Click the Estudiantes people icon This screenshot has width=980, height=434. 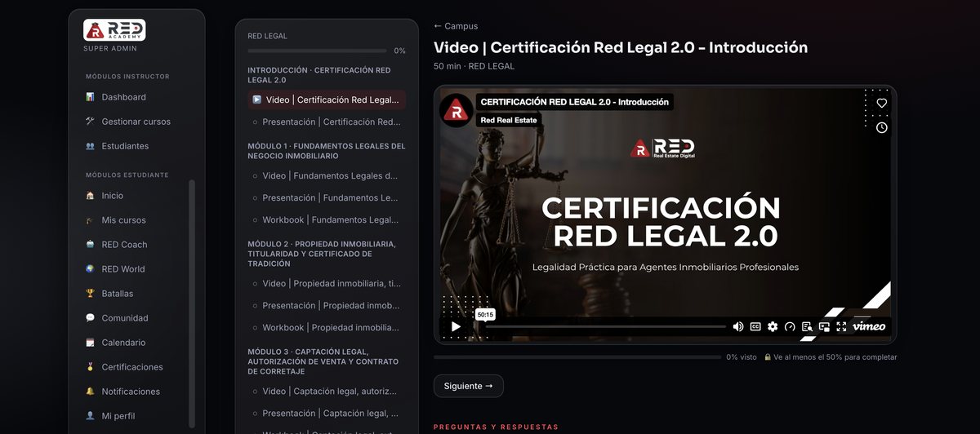90,146
